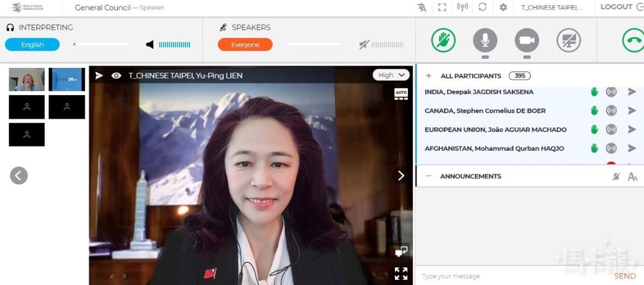
Task: Click the refresh connection icon
Action: click(482, 7)
